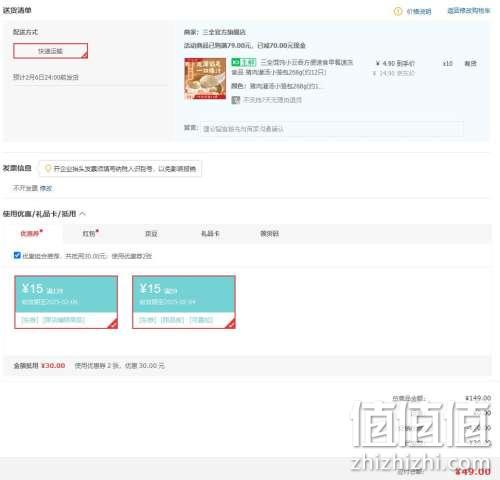Click the 修改 link under invoice information
500x480 pixels.
click(x=46, y=188)
